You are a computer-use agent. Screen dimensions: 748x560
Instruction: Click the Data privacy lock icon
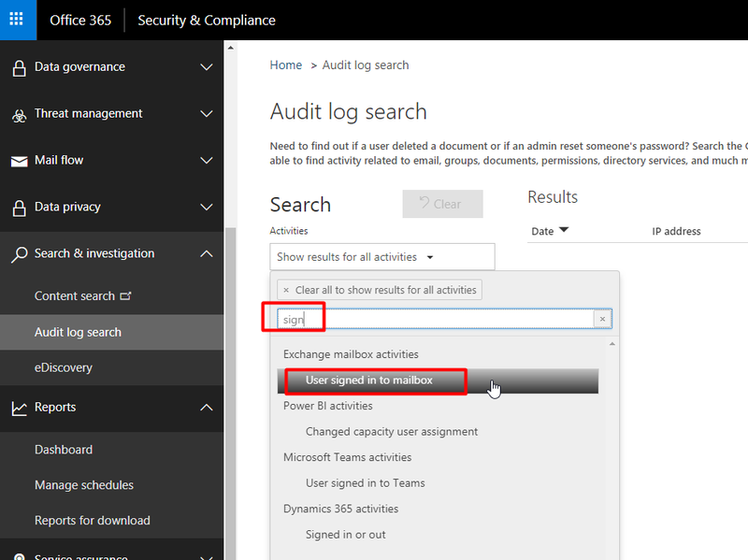[21, 207]
